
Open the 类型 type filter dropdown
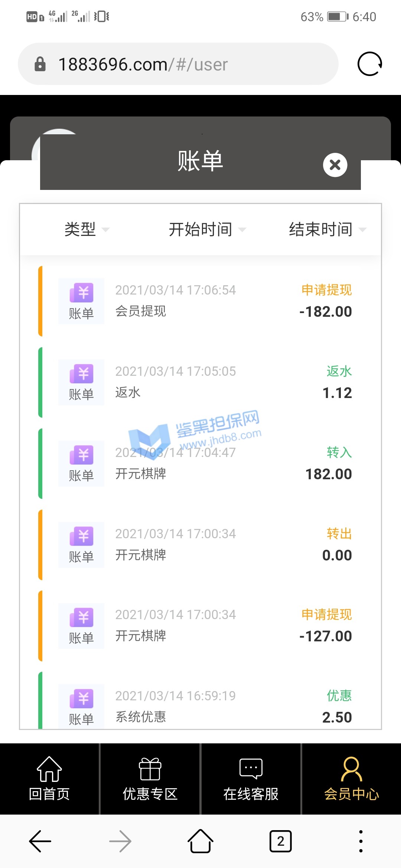coord(86,229)
